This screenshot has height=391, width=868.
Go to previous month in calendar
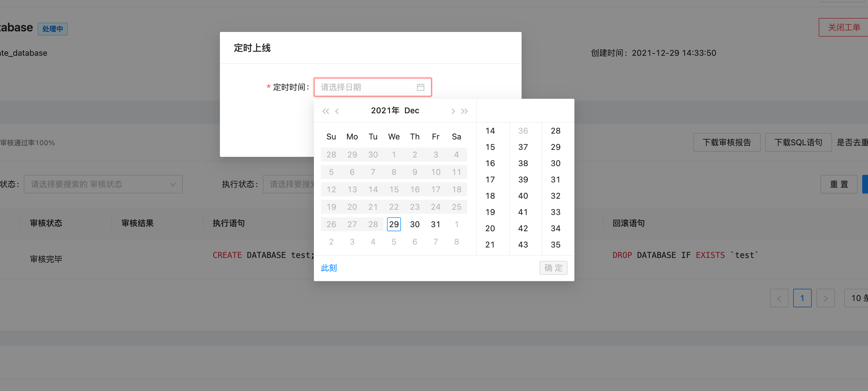337,111
